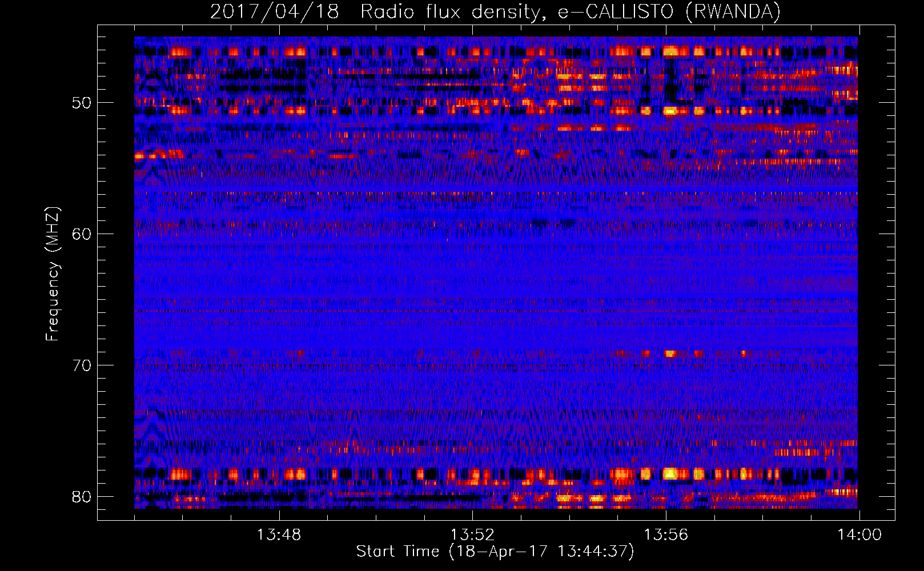924x571 pixels.
Task: Click the 70 MHz frequency tick label
Action: point(82,365)
